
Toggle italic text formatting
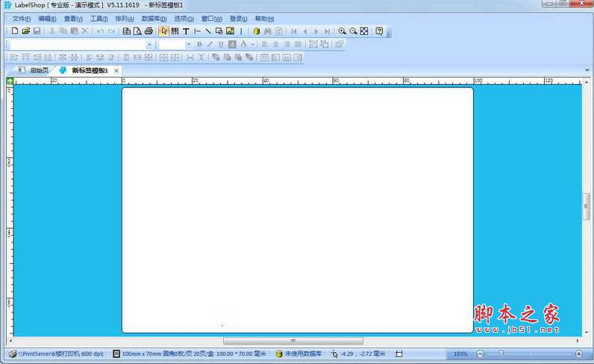click(x=210, y=45)
